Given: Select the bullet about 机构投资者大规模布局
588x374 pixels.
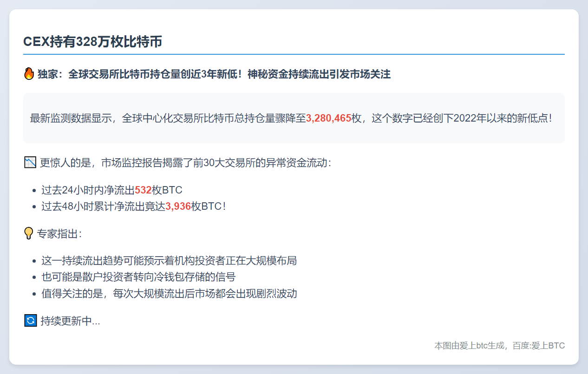Looking at the screenshot, I should pyautogui.click(x=169, y=261).
